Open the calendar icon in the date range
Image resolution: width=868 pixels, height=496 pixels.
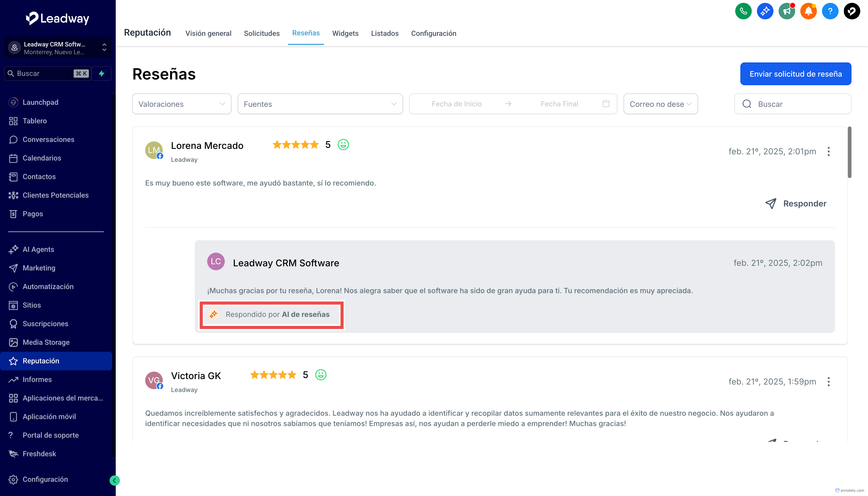606,104
